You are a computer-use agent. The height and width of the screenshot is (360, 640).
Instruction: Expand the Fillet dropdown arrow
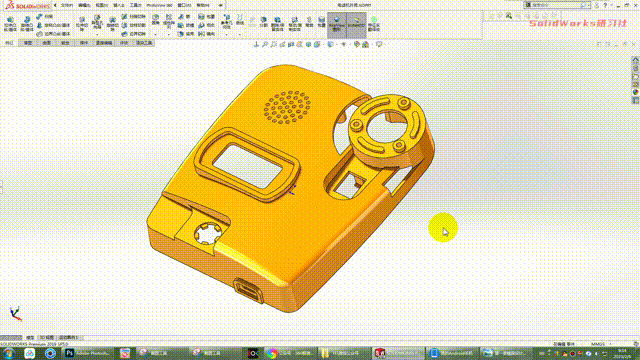point(156,34)
